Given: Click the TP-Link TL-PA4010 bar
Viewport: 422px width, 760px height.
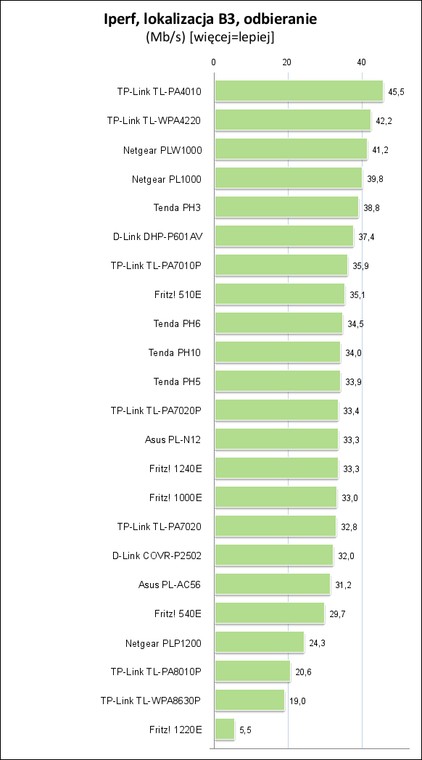Looking at the screenshot, I should pyautogui.click(x=299, y=91).
